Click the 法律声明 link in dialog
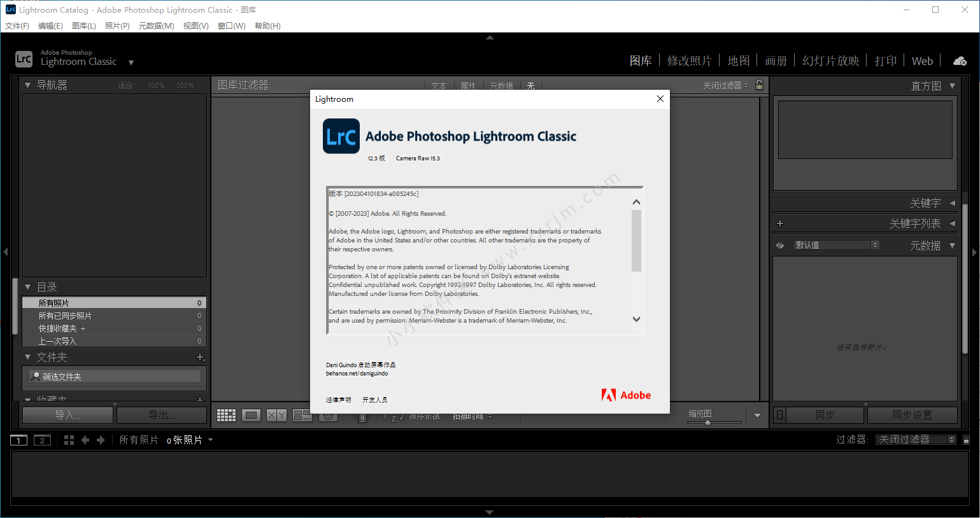 (x=338, y=400)
